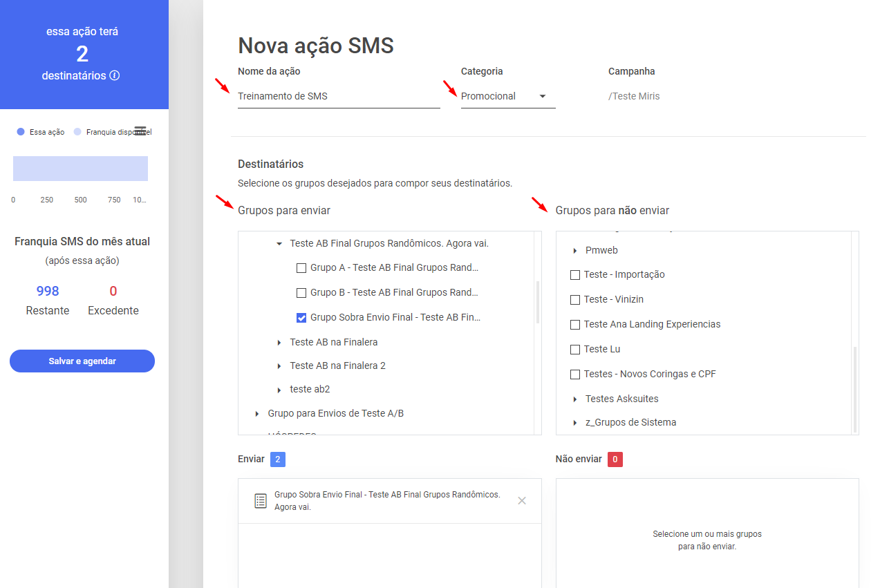
Task: Expand the teste ab2 node
Action: coord(279,390)
